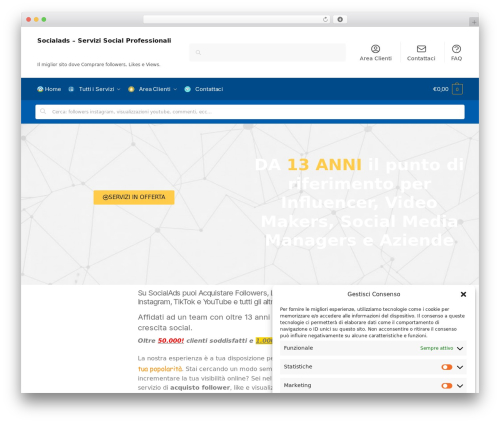Image resolution: width=500 pixels, height=423 pixels.
Task: Click the 13 ANNI hero headline
Action: point(324,165)
